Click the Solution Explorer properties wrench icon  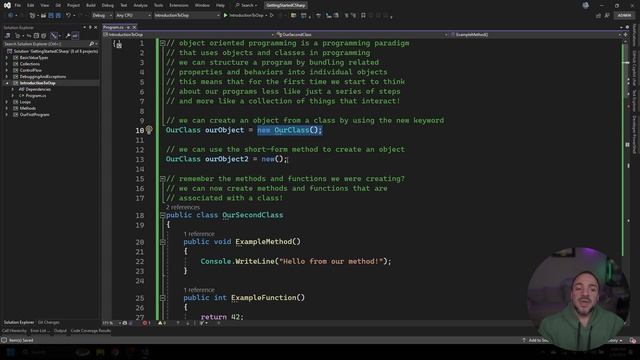pyautogui.click(x=68, y=36)
